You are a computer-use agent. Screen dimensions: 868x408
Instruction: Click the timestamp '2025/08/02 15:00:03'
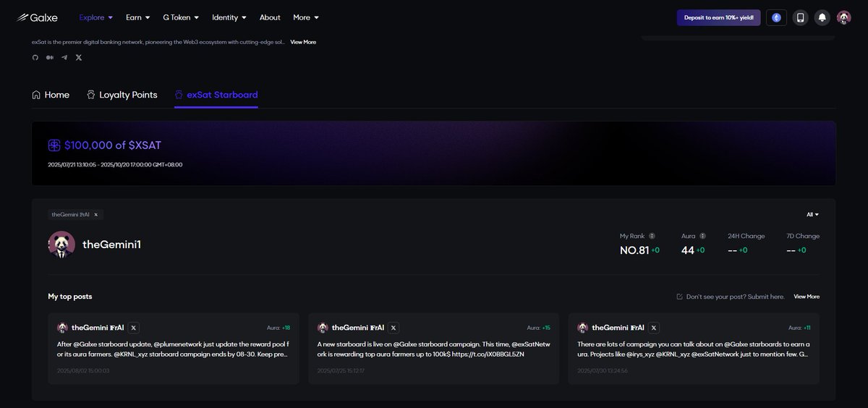click(x=83, y=370)
